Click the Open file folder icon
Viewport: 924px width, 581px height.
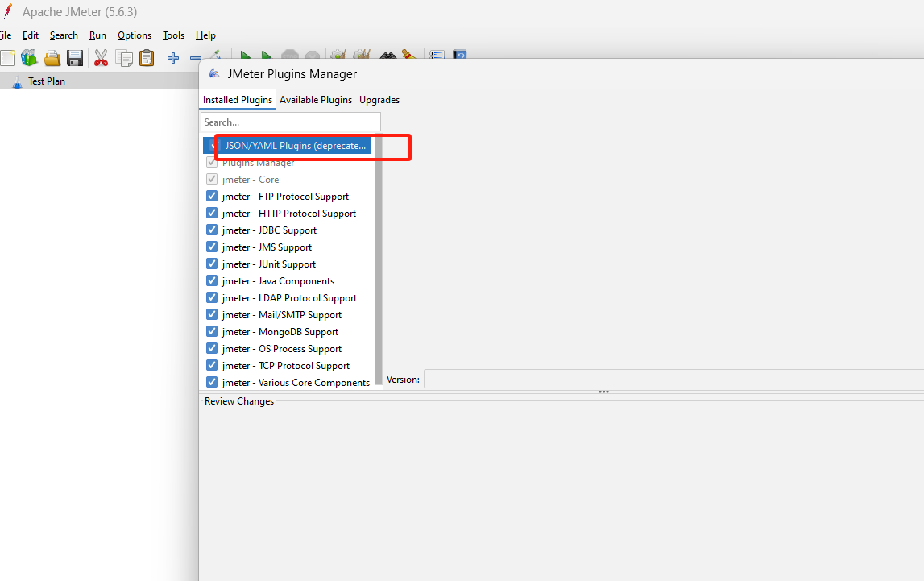[x=52, y=58]
